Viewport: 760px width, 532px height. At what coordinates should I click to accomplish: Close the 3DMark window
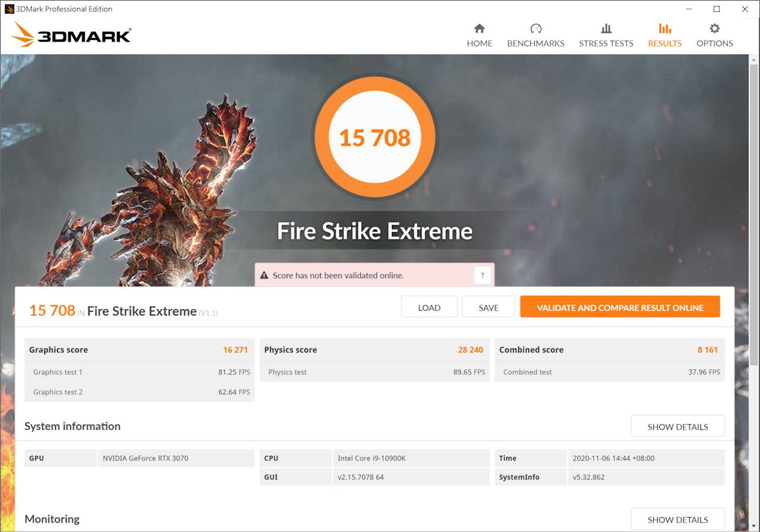(745, 9)
